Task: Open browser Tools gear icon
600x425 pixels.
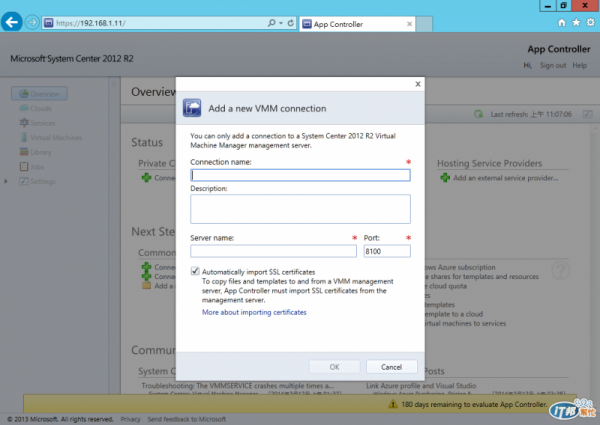Action: [x=590, y=23]
